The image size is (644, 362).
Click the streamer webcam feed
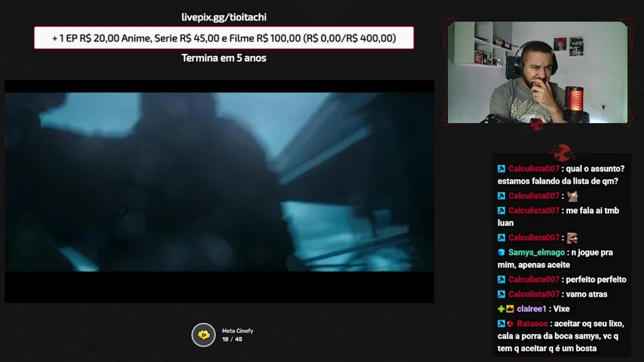coord(537,72)
